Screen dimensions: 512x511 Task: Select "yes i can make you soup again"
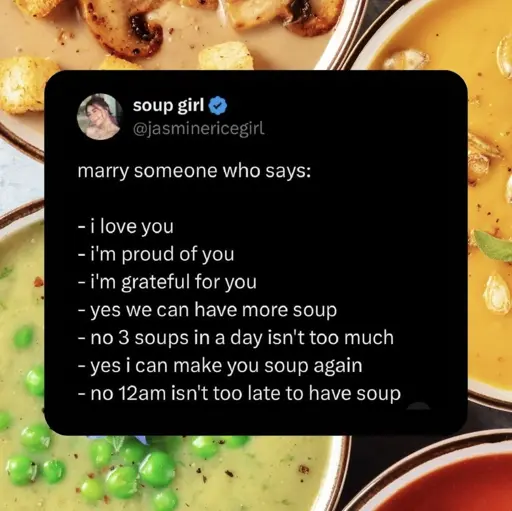[x=220, y=366]
